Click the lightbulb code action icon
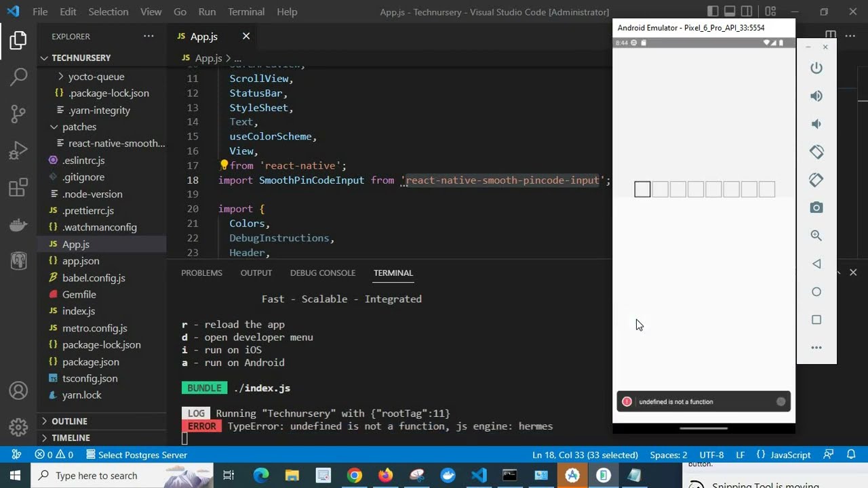868x488 pixels. [224, 165]
